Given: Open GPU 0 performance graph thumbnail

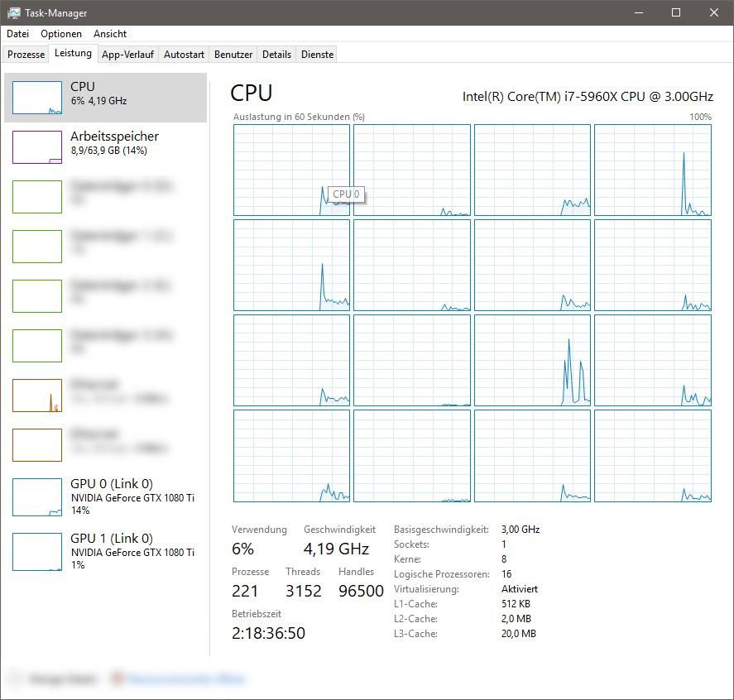Looking at the screenshot, I should click(37, 496).
